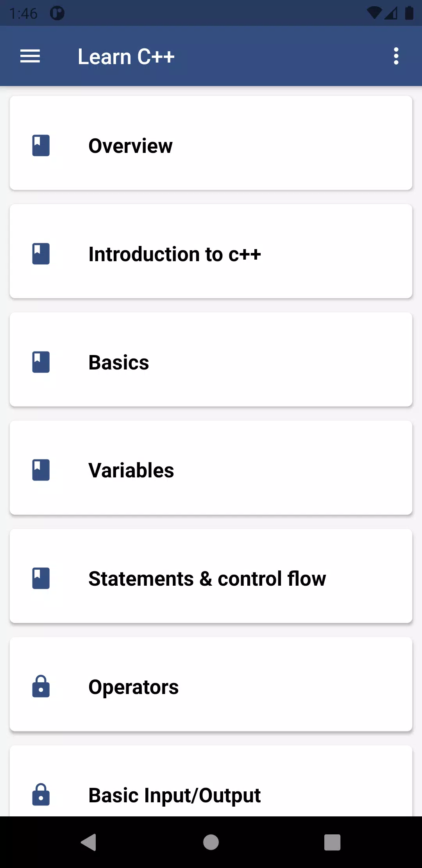422x868 pixels.
Task: Select the Variables chapter
Action: pos(211,468)
